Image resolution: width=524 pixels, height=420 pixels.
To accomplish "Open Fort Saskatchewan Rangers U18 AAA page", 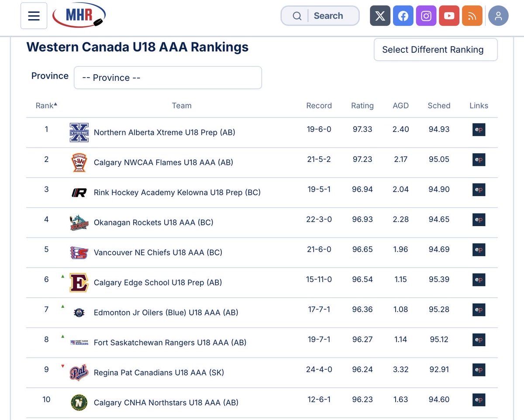I will coord(170,343).
